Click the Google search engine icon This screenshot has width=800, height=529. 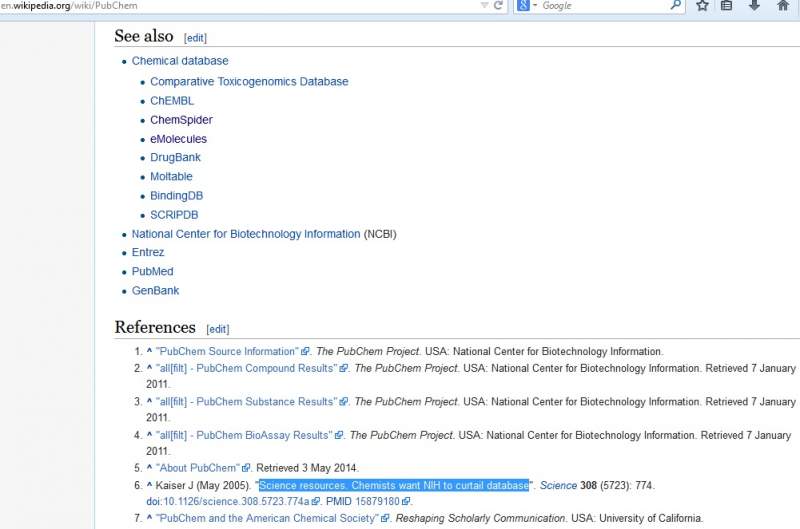[x=523, y=6]
